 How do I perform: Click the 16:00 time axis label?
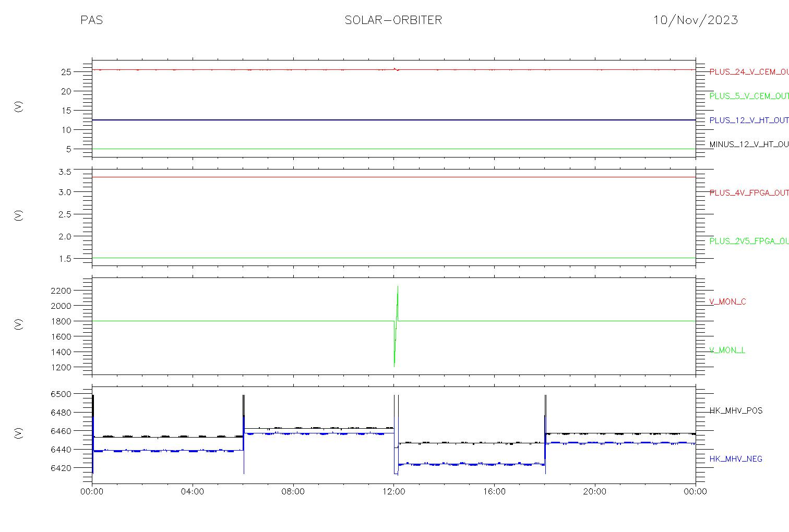(494, 492)
